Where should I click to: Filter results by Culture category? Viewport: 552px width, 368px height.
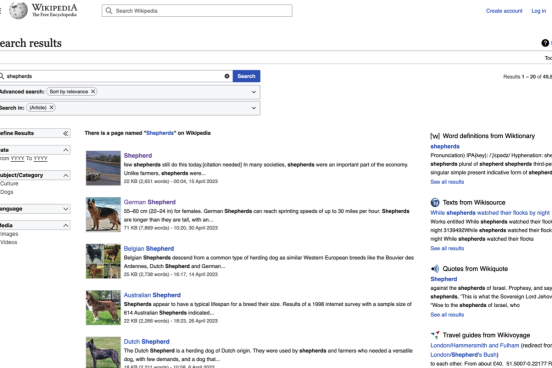click(x=9, y=183)
